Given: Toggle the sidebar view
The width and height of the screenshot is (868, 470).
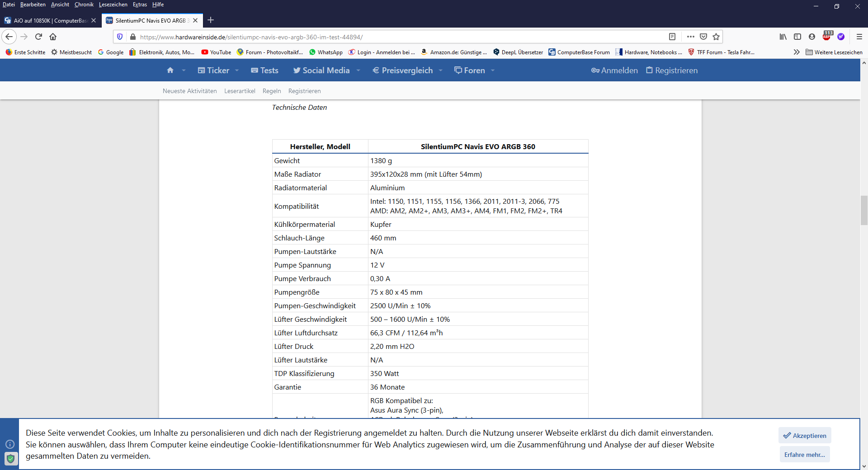Looking at the screenshot, I should coord(797,37).
